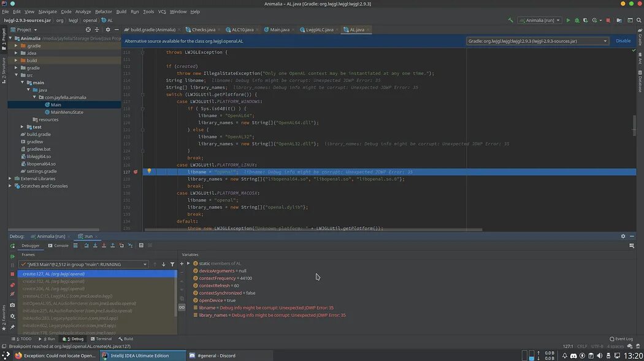The image size is (644, 361).
Task: Click the intention light bulb on line 127
Action: tap(149, 171)
